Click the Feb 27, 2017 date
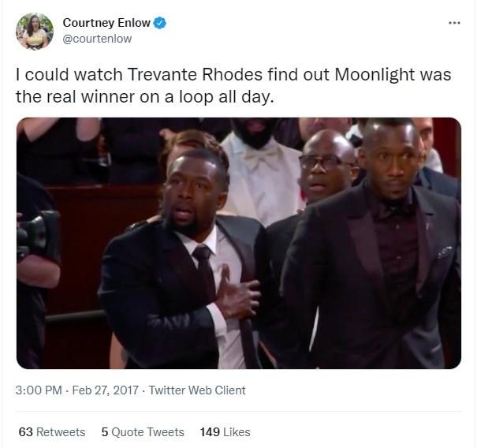 click(106, 390)
